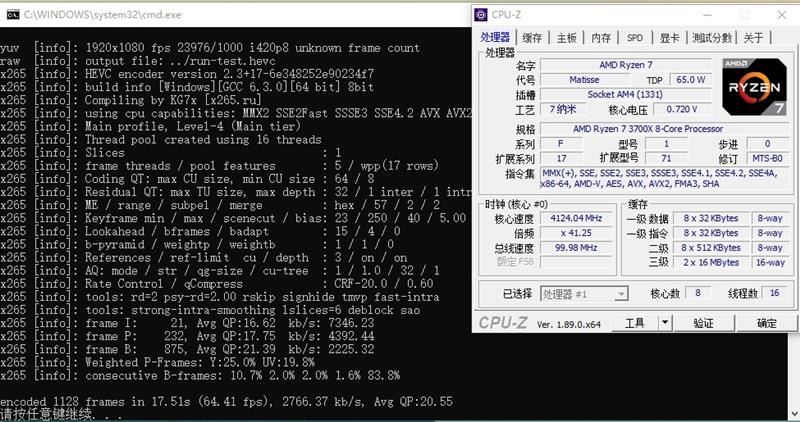
Task: Click the 'frame B:' stats line in cmd
Action: (x=187, y=349)
